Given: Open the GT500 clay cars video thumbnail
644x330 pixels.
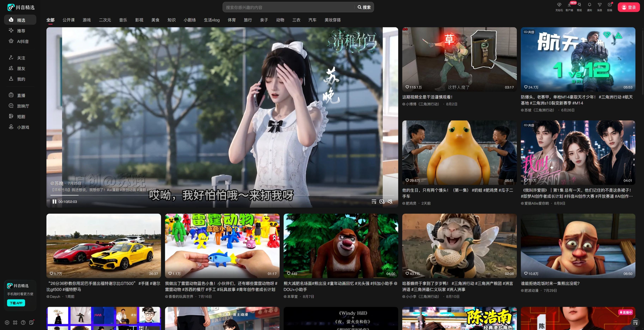Looking at the screenshot, I should [x=104, y=246].
